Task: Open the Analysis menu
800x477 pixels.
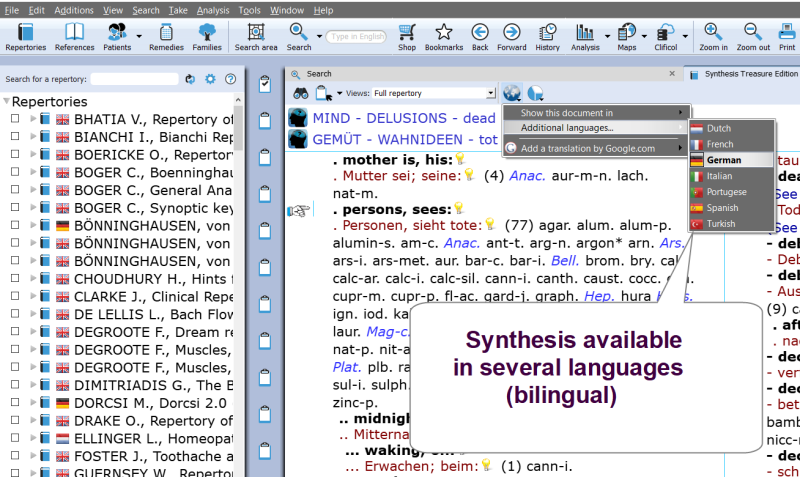Action: coord(212,10)
